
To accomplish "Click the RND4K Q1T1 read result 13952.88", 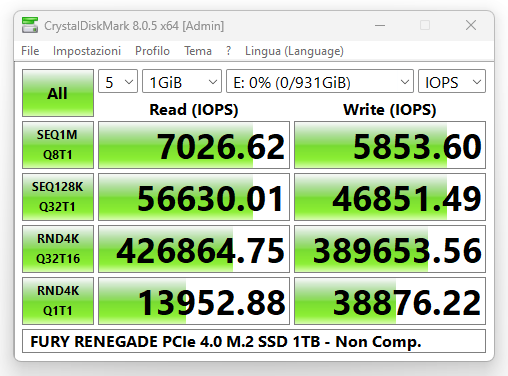I will [194, 301].
